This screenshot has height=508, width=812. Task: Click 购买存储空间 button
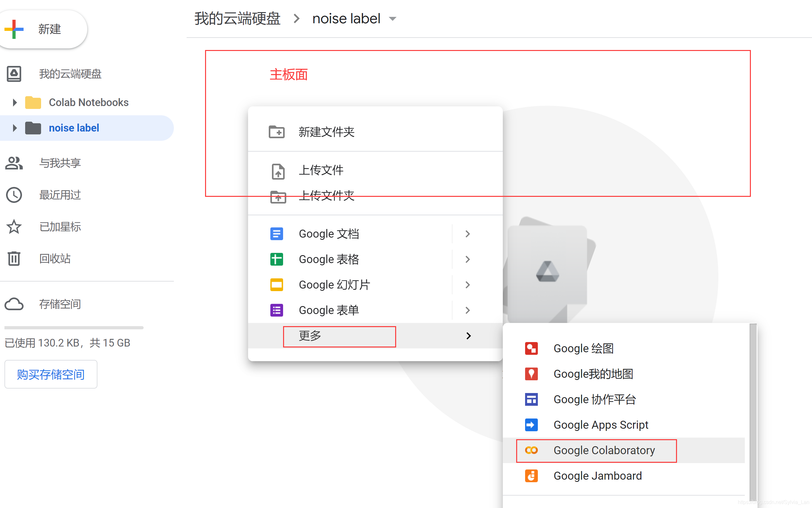tap(51, 374)
